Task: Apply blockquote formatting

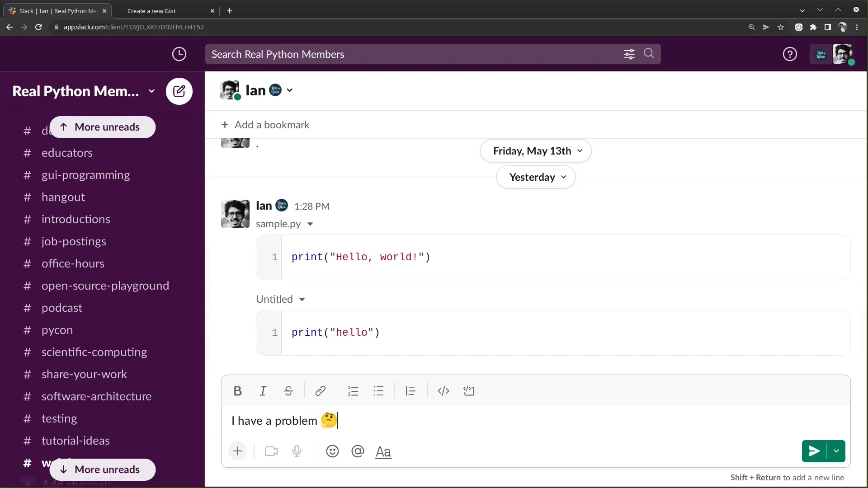Action: pyautogui.click(x=410, y=391)
